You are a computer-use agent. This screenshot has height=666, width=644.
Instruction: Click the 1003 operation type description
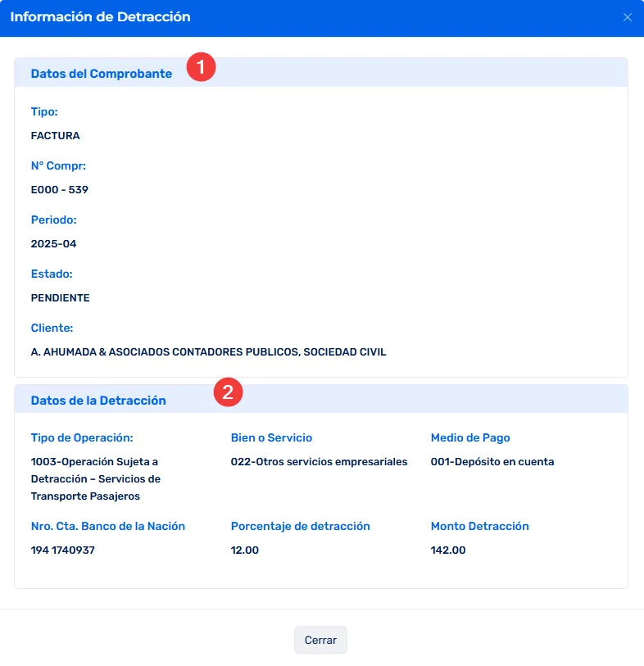tap(95, 478)
